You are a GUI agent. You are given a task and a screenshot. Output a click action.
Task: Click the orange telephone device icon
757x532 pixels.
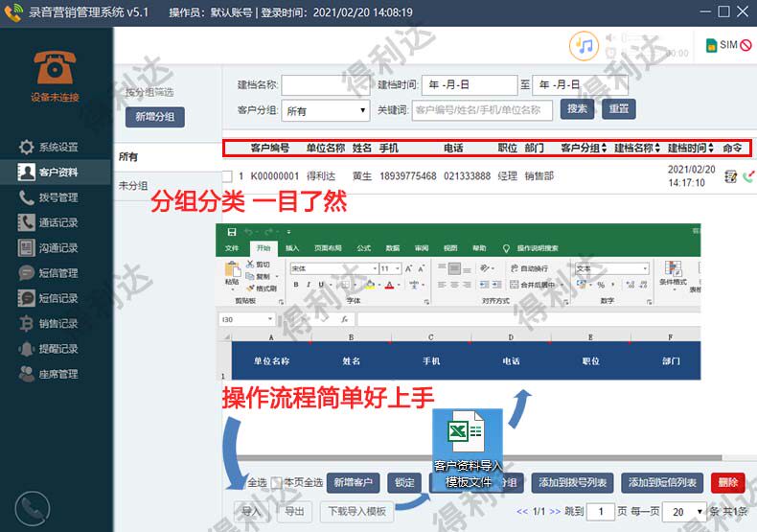pos(55,67)
